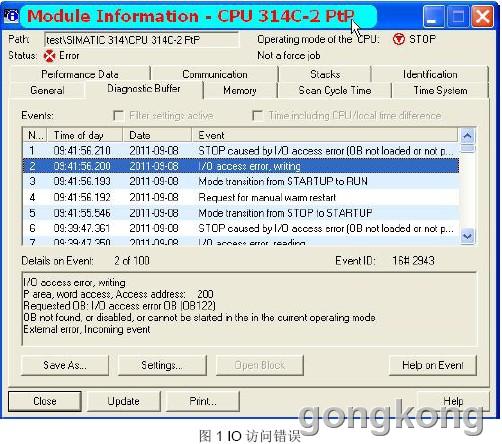Click the red Error status icon

click(x=49, y=56)
